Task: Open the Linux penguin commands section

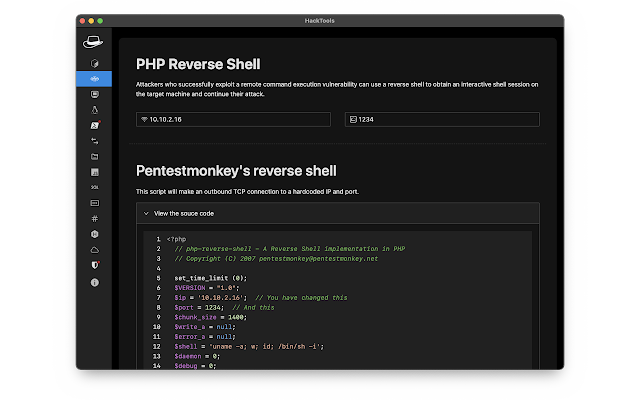Action: 94,110
